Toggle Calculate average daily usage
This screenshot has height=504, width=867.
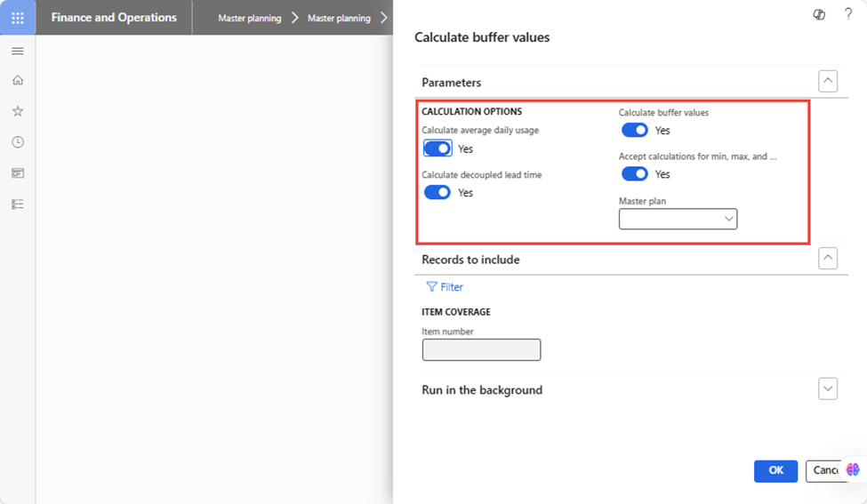438,148
